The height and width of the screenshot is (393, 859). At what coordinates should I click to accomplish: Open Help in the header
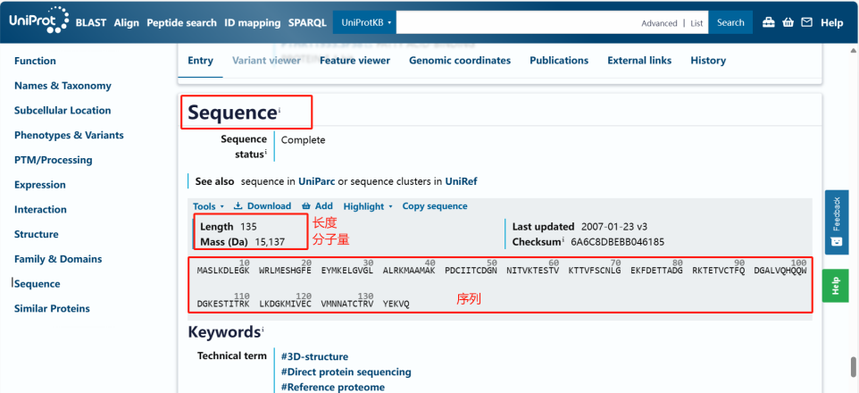point(832,23)
